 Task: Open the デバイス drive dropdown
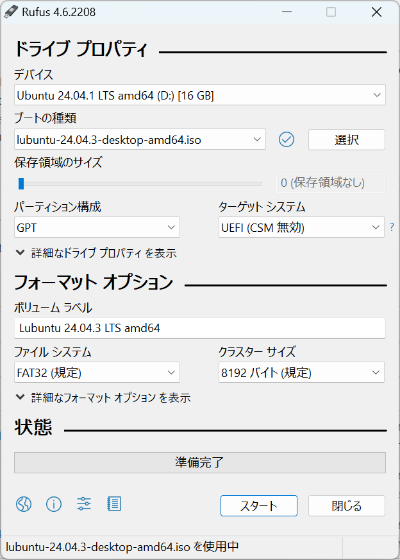(x=200, y=95)
